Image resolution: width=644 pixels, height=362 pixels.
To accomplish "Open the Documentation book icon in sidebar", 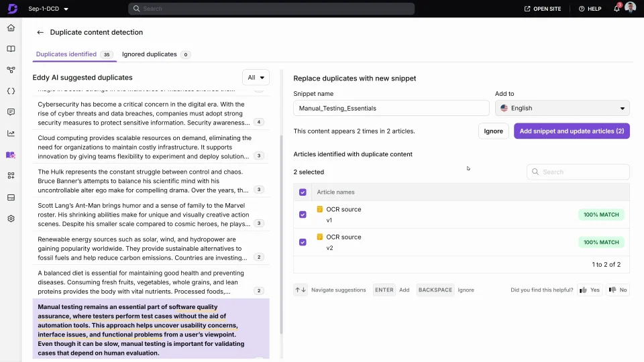I will pyautogui.click(x=11, y=49).
